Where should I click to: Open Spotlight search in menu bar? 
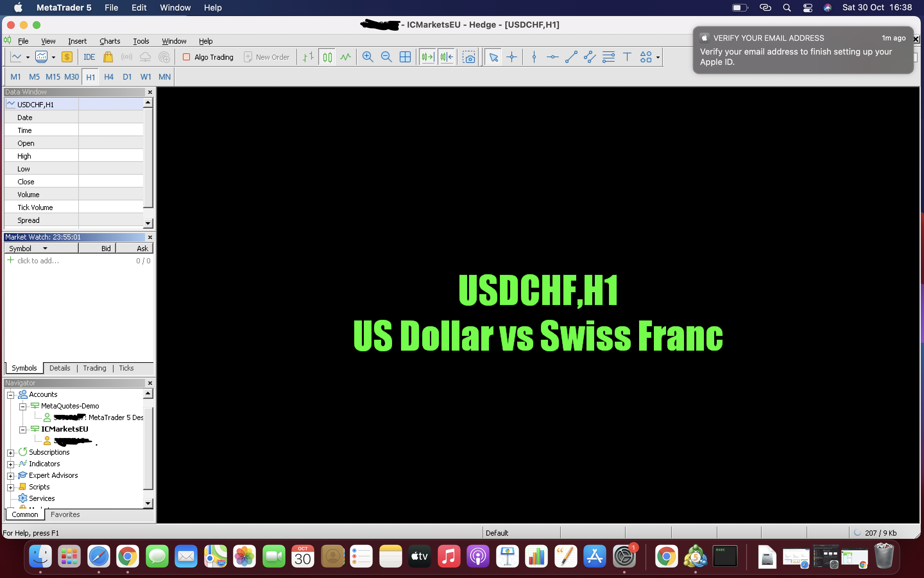point(787,8)
